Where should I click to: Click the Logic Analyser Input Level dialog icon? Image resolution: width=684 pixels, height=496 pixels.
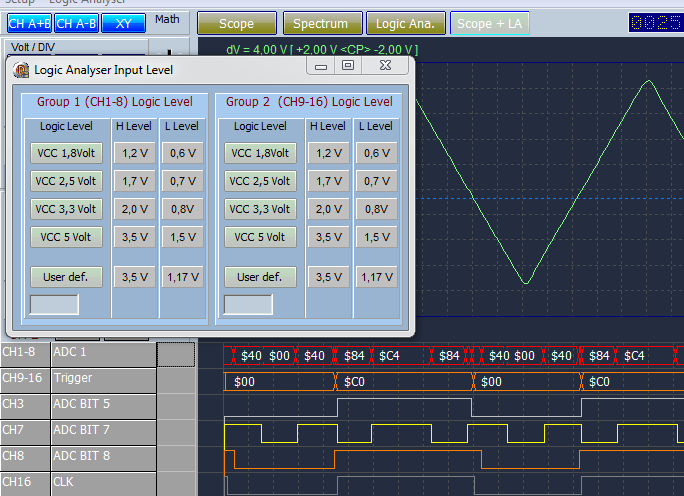21,70
